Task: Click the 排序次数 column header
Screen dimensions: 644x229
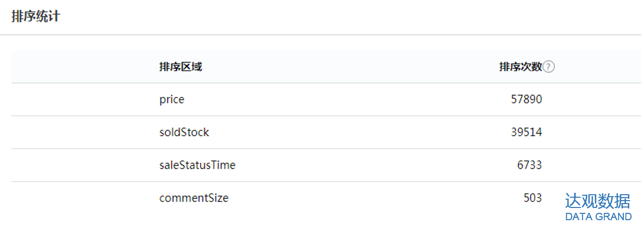Action: pyautogui.click(x=520, y=67)
